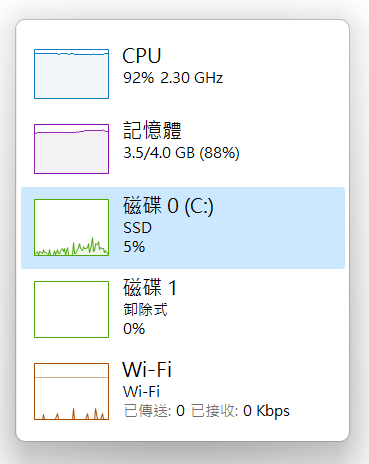Click the 2.30 GHz clock speed text
This screenshot has height=464, width=369.
coord(192,78)
